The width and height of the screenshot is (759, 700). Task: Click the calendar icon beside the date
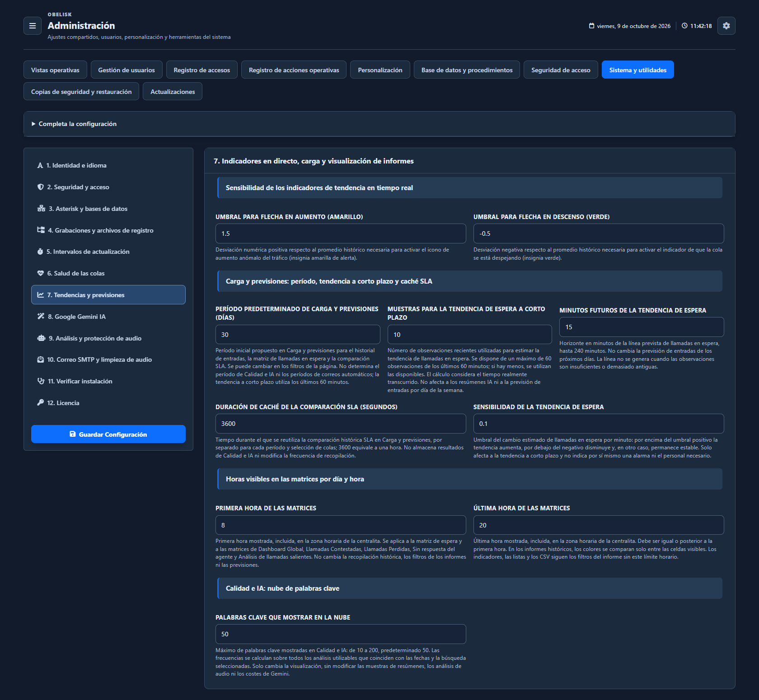click(591, 26)
